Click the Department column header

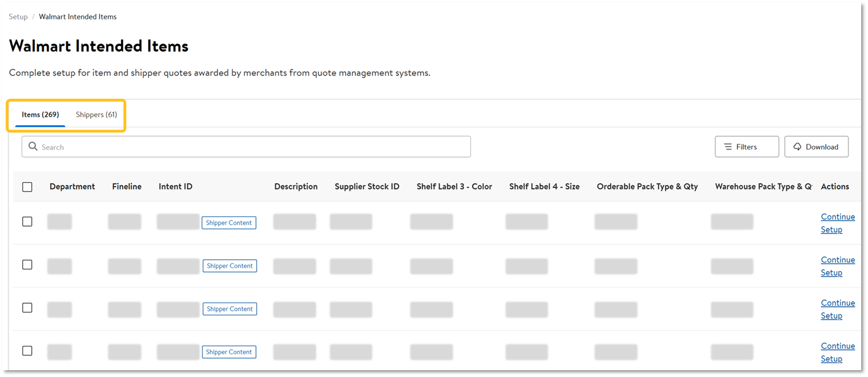click(72, 186)
